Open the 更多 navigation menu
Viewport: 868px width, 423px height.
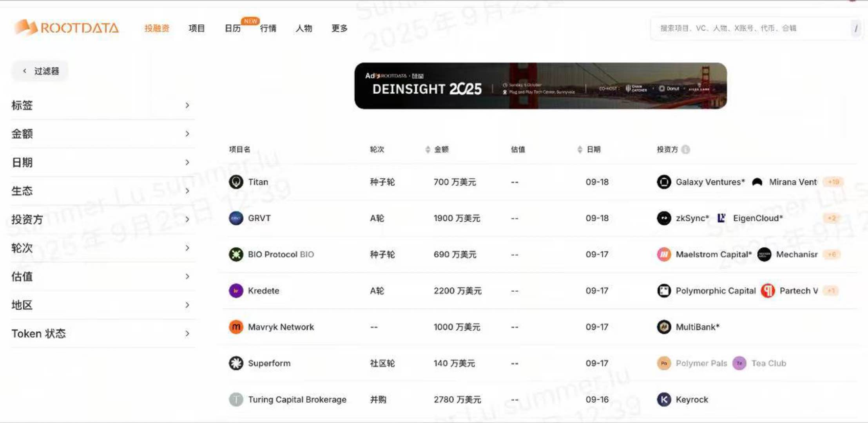pos(339,28)
